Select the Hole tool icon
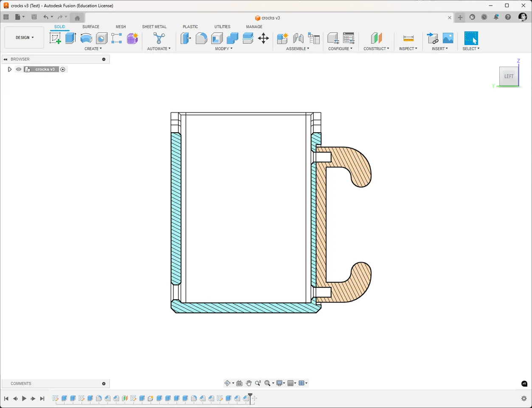Image resolution: width=532 pixels, height=408 pixels. click(101, 38)
